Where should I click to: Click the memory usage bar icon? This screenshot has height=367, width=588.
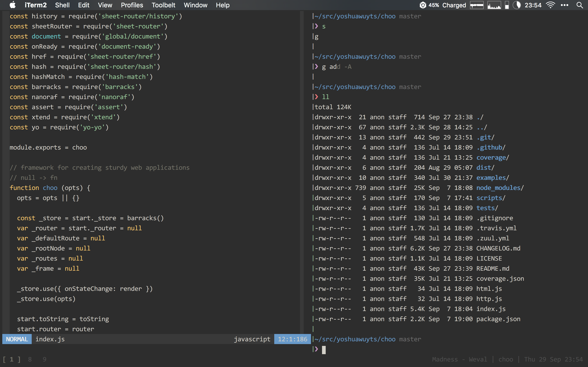(507, 5)
